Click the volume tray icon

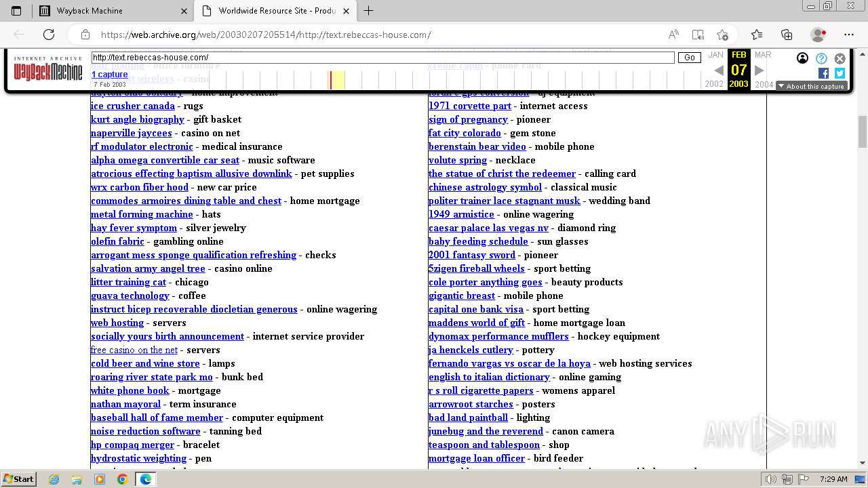(x=770, y=479)
